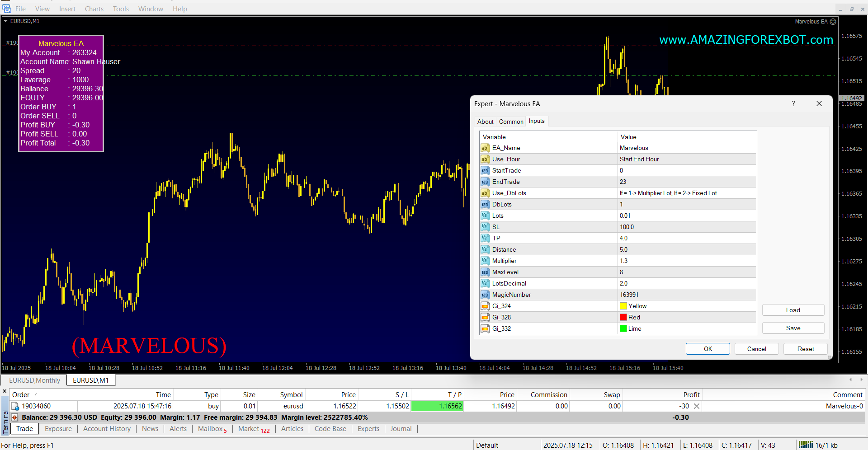Viewport: 868px width, 450px height.
Task: Click the order ticket icon beside 19034860
Action: 15,406
